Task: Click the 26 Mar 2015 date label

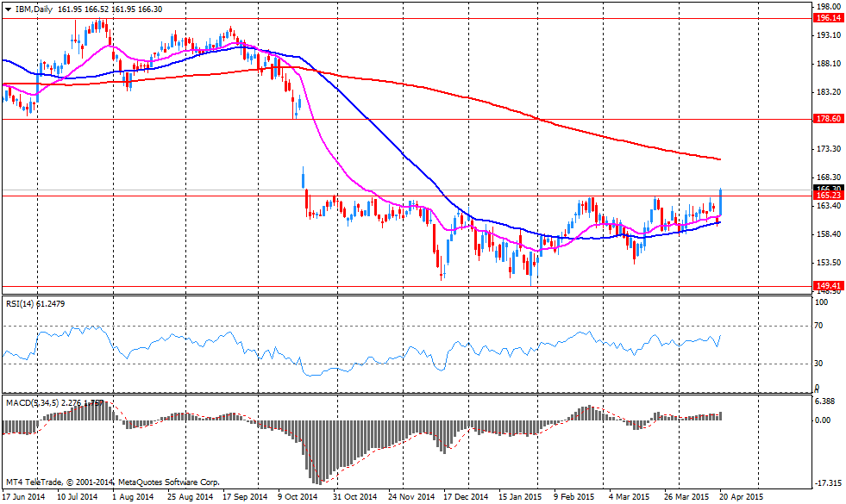Action: (686, 496)
